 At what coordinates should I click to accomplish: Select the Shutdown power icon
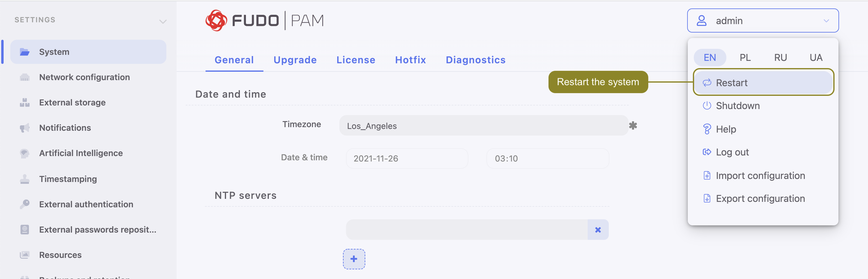pyautogui.click(x=707, y=105)
